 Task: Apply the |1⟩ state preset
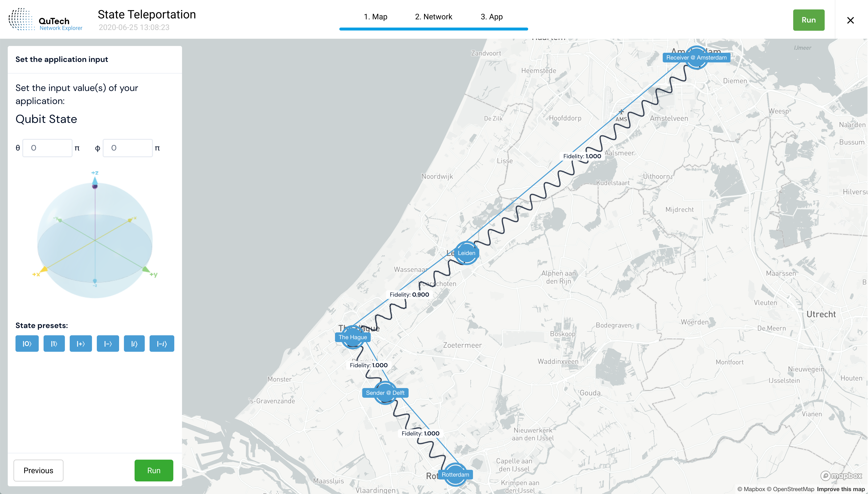point(54,344)
